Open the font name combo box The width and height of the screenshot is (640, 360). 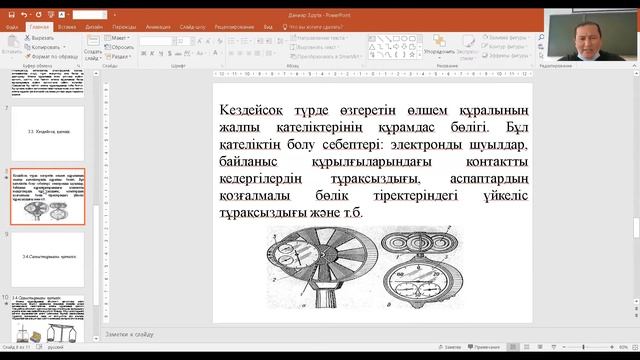coord(158,41)
